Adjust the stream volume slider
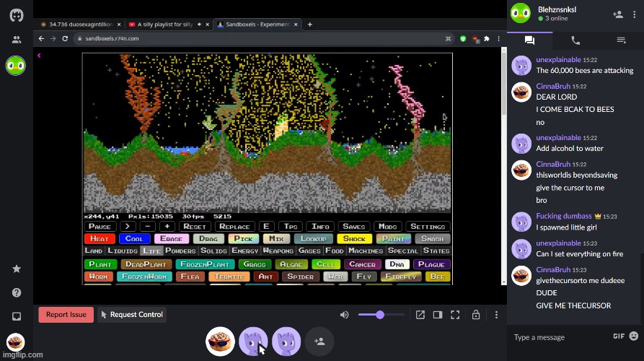 pyautogui.click(x=381, y=315)
